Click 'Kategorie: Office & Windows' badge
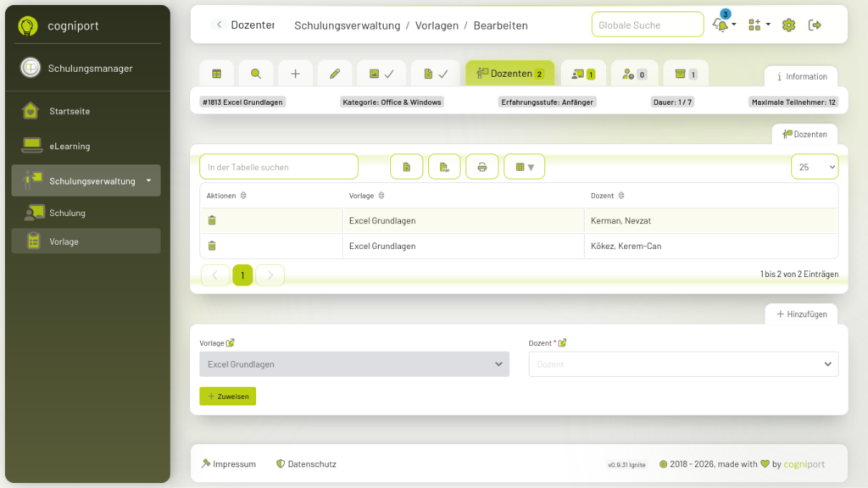This screenshot has width=868, height=488. (x=392, y=102)
